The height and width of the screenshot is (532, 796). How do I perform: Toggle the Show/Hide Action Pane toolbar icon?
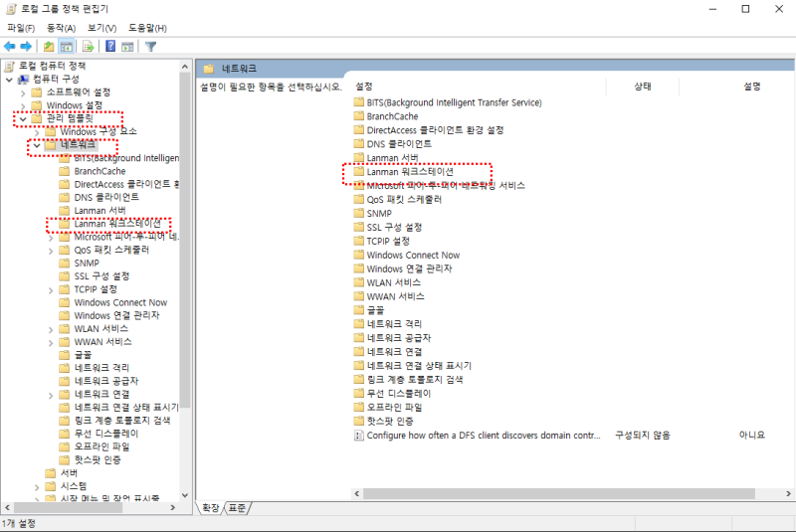[127, 47]
